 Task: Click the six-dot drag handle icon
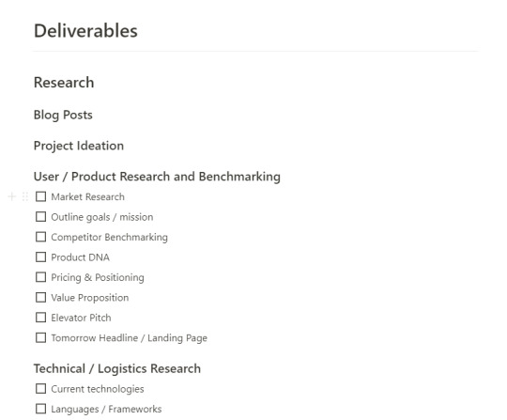pyautogui.click(x=25, y=196)
